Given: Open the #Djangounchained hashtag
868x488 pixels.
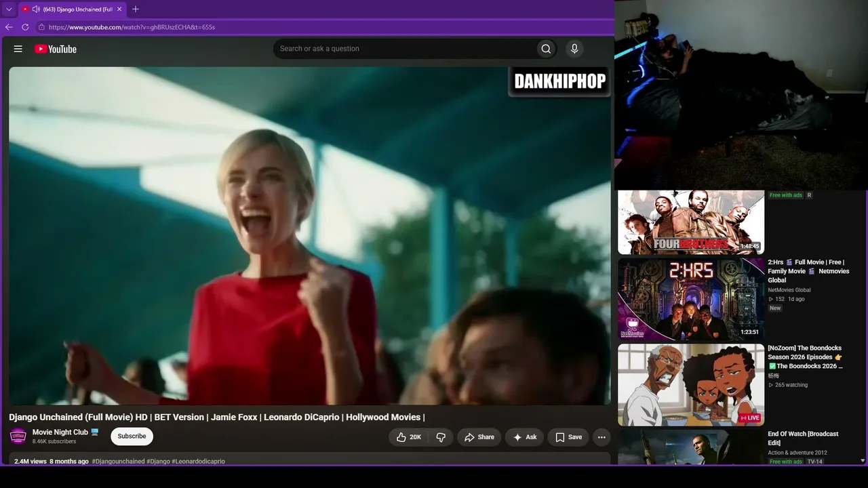Looking at the screenshot, I should [119, 462].
